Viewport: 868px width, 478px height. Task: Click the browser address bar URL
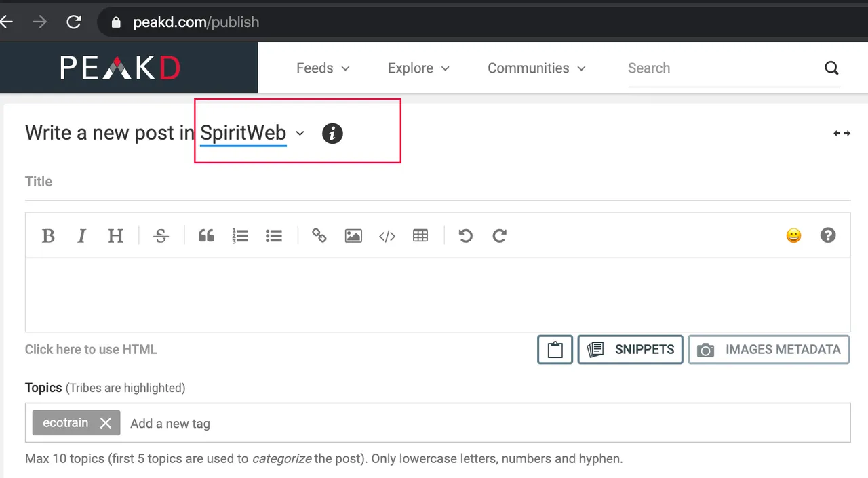point(196,22)
